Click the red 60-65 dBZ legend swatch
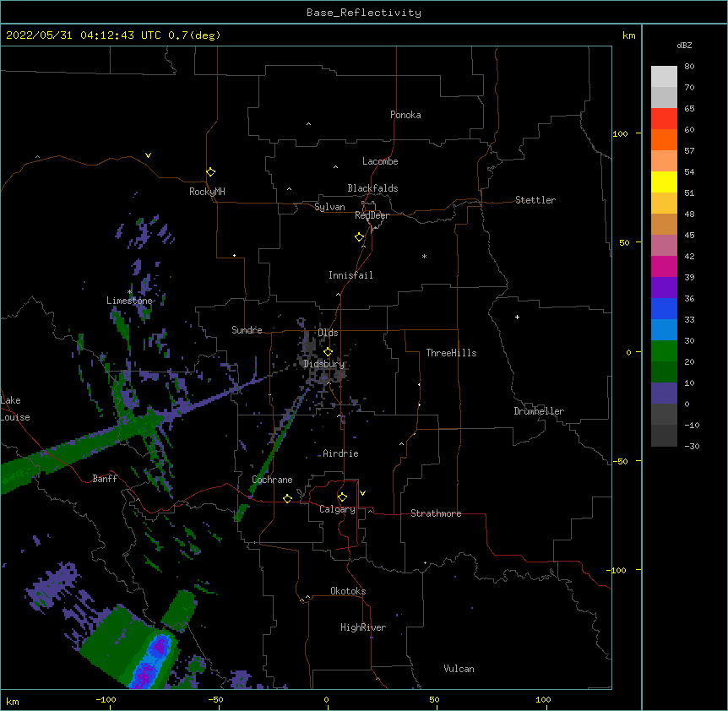 tap(664, 119)
